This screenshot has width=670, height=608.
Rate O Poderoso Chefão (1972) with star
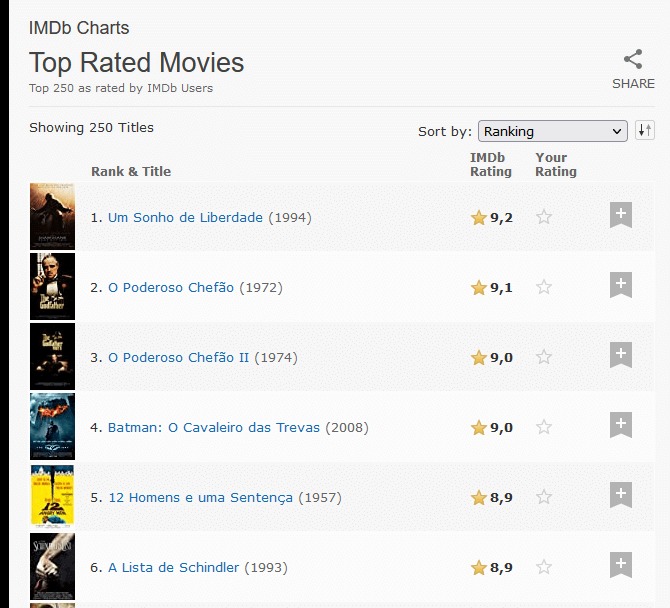pos(544,287)
